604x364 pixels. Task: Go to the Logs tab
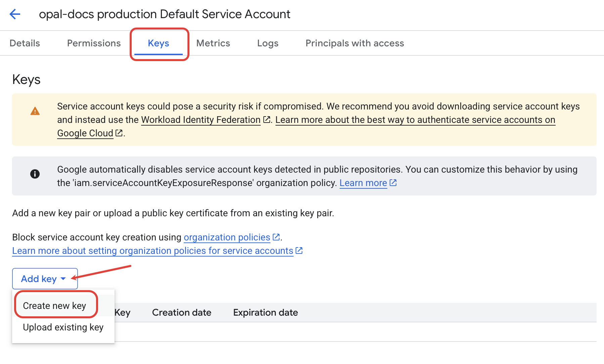pyautogui.click(x=268, y=43)
